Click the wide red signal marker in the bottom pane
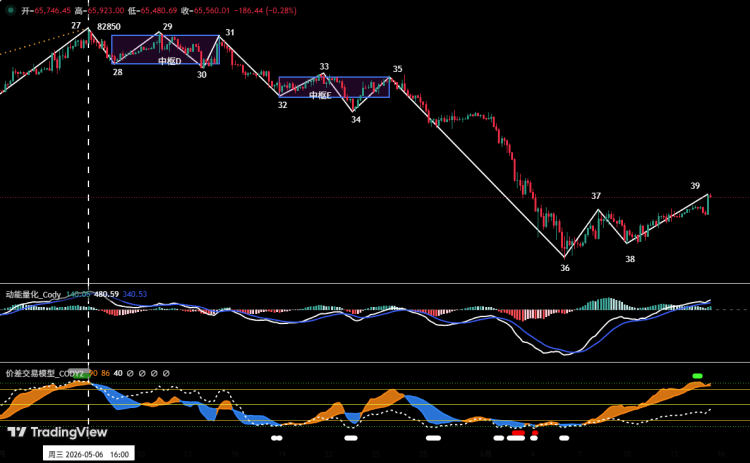Image resolution: width=750 pixels, height=463 pixels. click(x=518, y=433)
